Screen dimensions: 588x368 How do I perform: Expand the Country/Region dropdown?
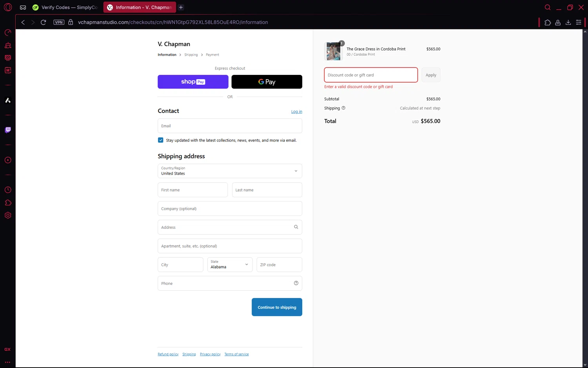point(230,171)
